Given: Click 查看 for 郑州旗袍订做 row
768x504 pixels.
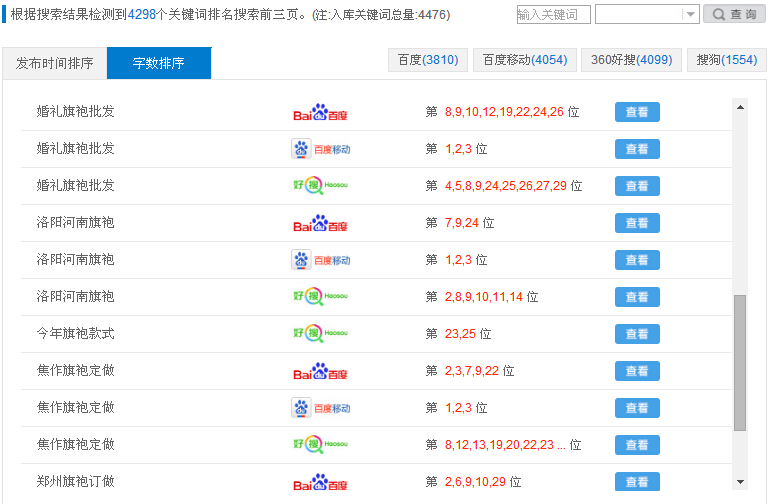Looking at the screenshot, I should click(637, 482).
